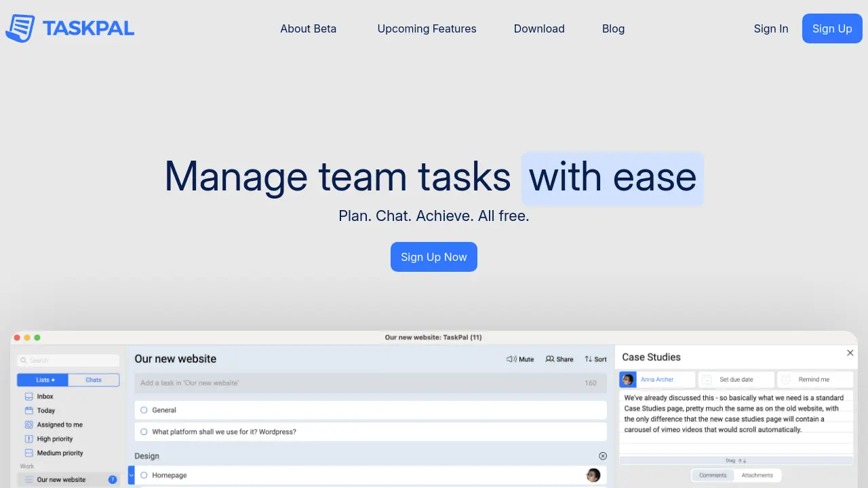Viewport: 868px width, 488px height.
Task: Mute notifications for Our new website list
Action: point(520,359)
